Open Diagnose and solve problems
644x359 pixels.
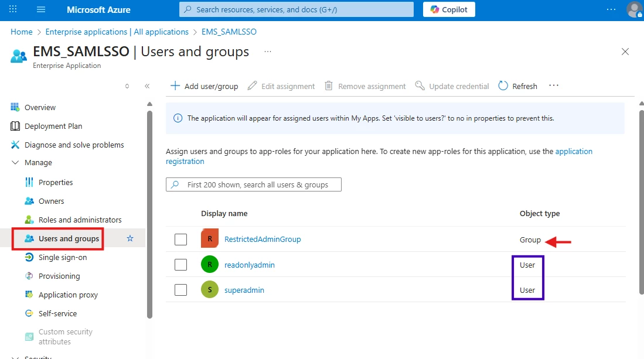pyautogui.click(x=74, y=145)
